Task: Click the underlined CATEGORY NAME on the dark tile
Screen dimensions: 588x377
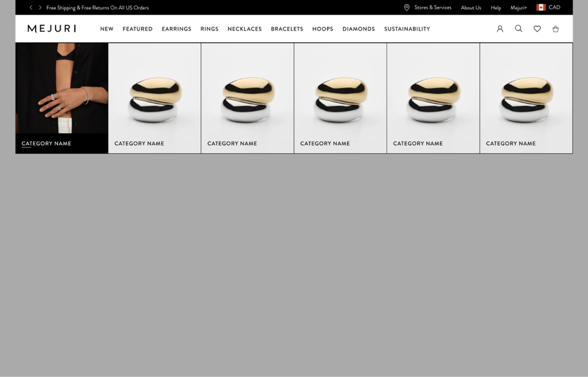Action: (46, 143)
